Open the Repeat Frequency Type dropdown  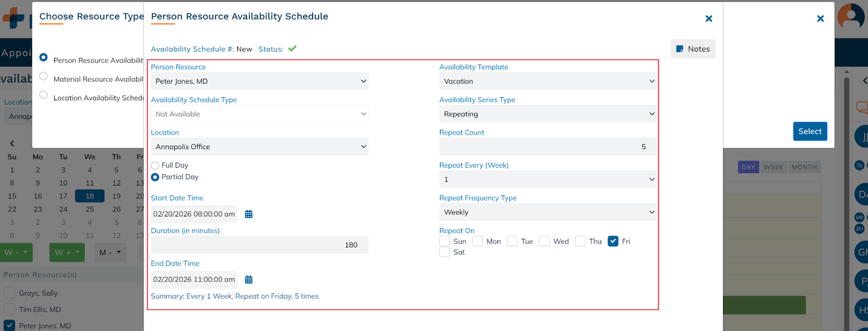point(548,212)
